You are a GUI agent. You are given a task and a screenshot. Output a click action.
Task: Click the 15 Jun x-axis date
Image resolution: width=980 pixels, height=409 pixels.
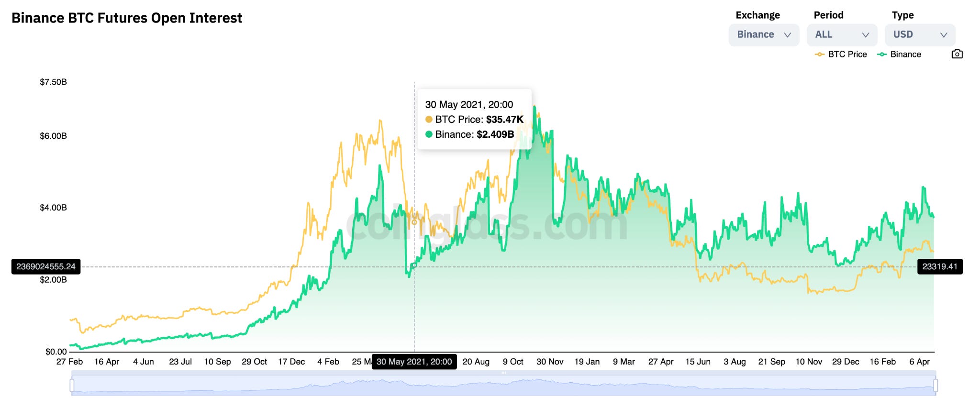click(698, 362)
